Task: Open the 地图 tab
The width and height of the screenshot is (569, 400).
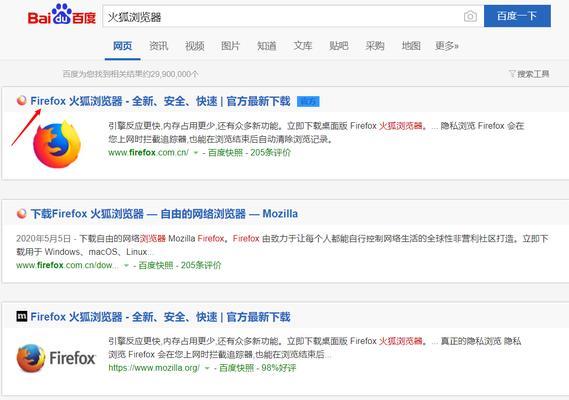Action: 411,46
